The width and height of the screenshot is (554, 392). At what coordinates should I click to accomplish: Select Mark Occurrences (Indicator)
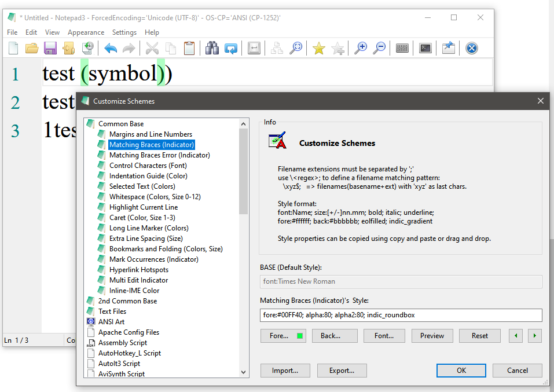154,259
